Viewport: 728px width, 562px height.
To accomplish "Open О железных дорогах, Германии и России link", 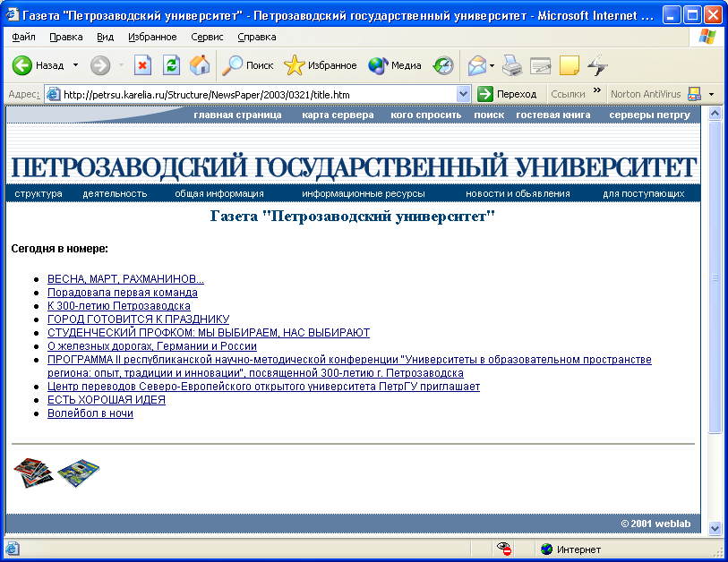I will [x=152, y=346].
